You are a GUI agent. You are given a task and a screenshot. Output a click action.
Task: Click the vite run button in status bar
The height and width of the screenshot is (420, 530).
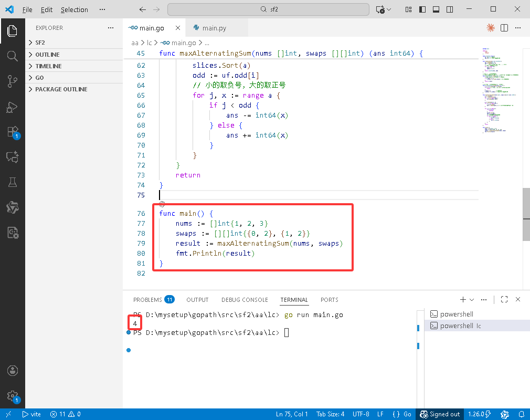[x=31, y=414]
